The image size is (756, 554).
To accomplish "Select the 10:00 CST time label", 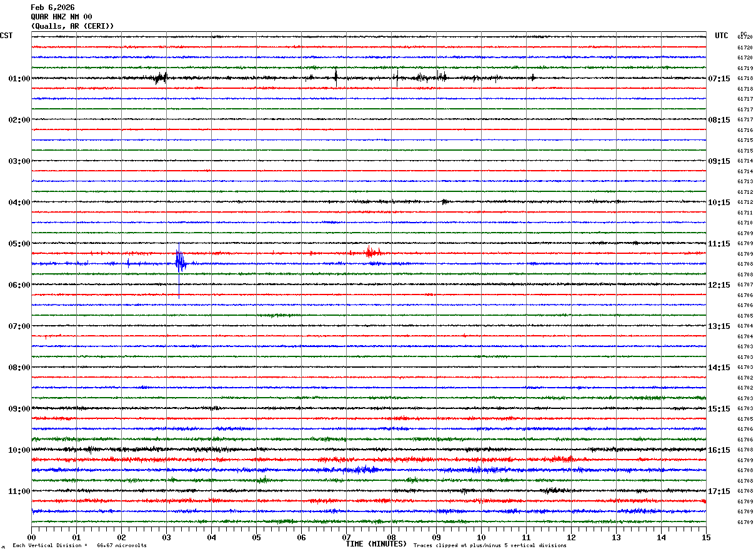I will point(19,450).
